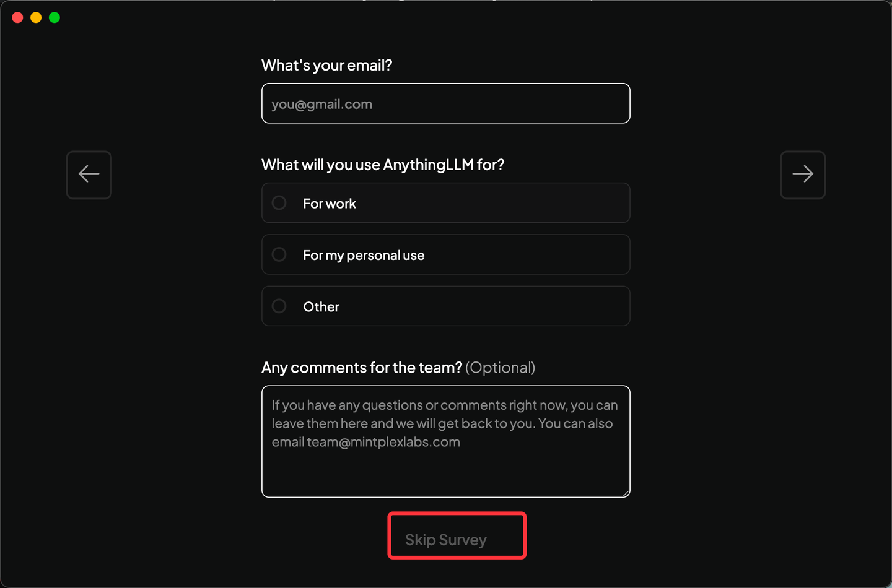Click the team@mintplexlabs.com placeholder text

coord(383,443)
